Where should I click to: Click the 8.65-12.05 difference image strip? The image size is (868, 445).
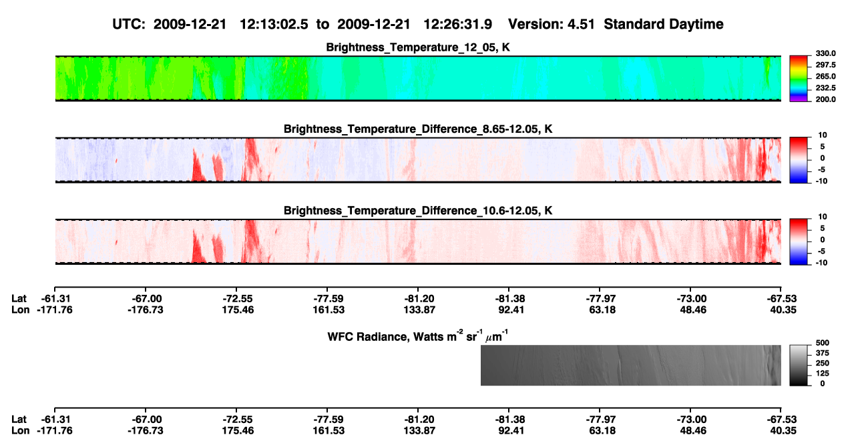(417, 159)
